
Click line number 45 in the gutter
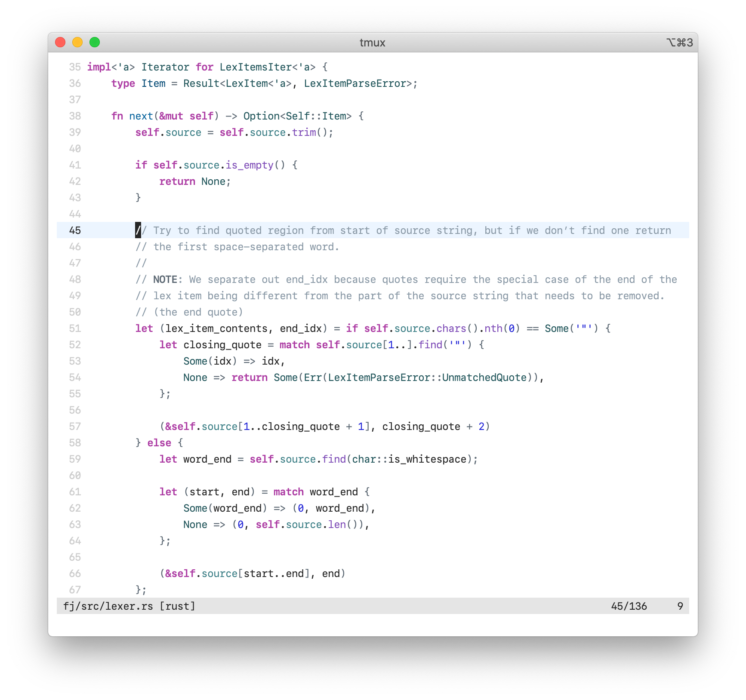[75, 230]
